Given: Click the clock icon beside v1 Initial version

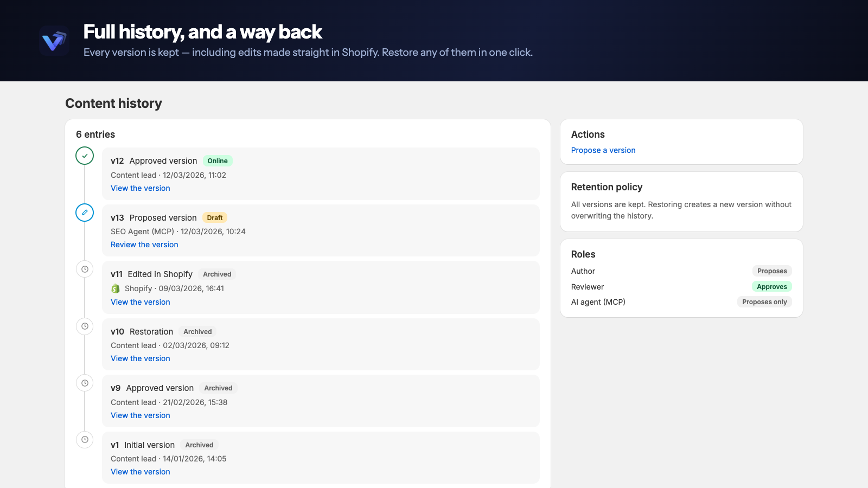Looking at the screenshot, I should [85, 439].
